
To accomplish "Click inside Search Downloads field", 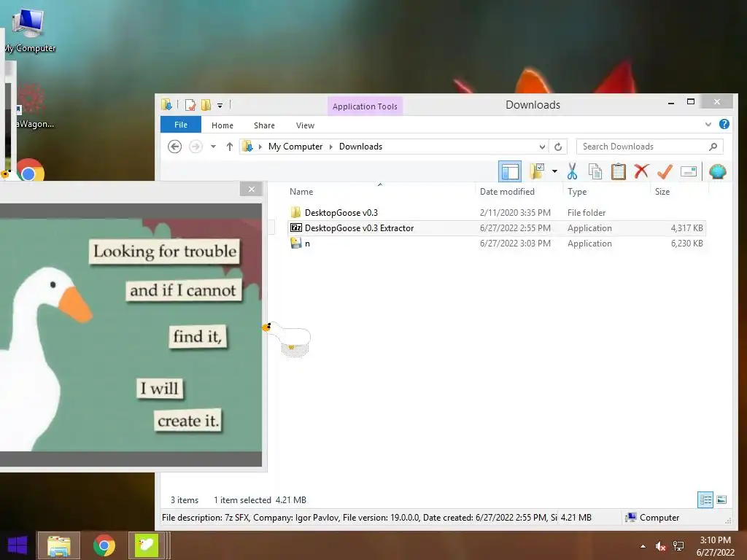I will (x=650, y=147).
